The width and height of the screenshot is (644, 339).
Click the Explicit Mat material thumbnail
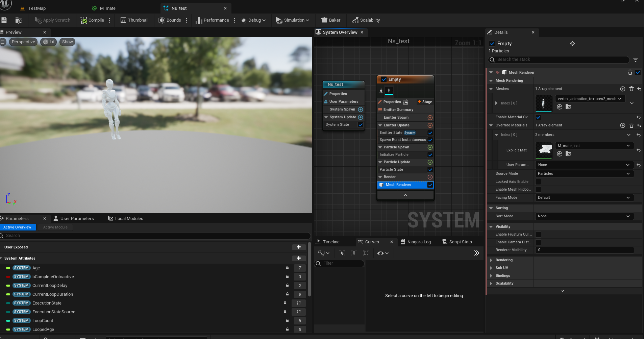click(x=544, y=150)
